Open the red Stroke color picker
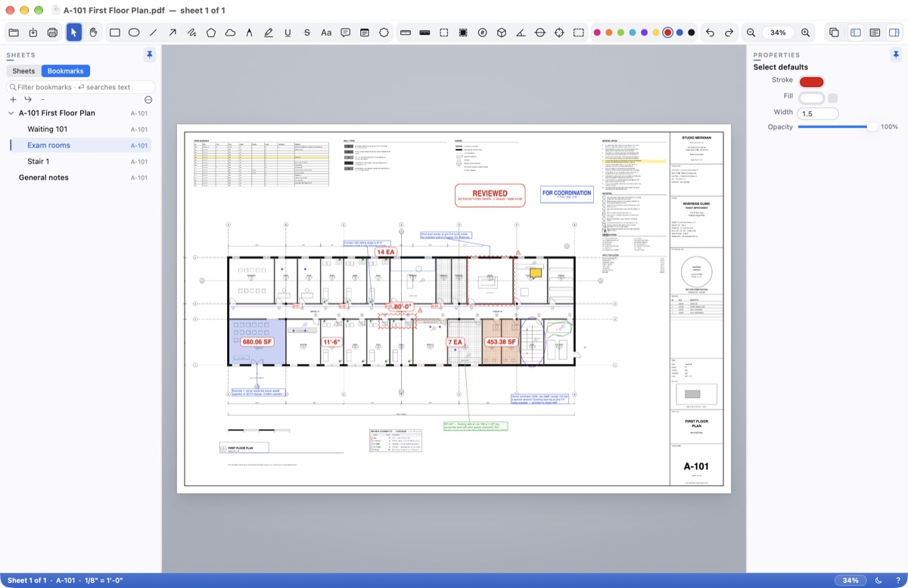Viewport: 908px width, 588px height. (811, 82)
